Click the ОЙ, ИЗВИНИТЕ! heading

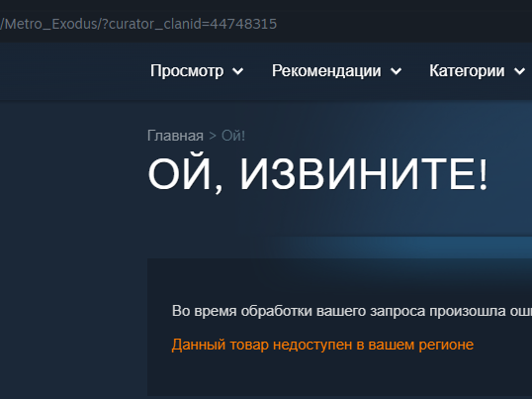[317, 174]
